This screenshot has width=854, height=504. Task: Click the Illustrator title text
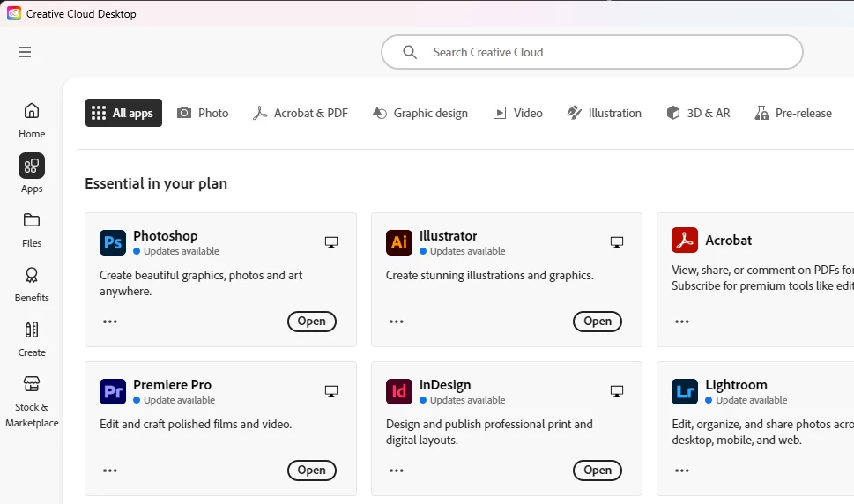449,236
